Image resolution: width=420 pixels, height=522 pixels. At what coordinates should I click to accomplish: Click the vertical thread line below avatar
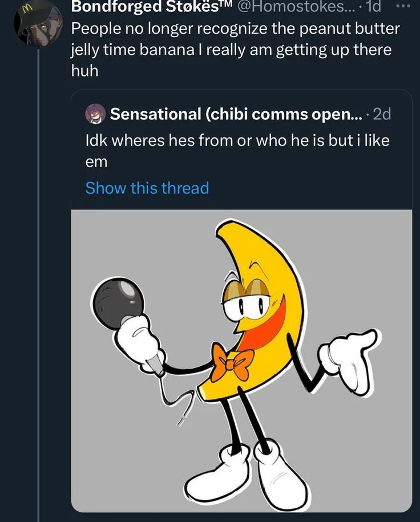(x=38, y=285)
